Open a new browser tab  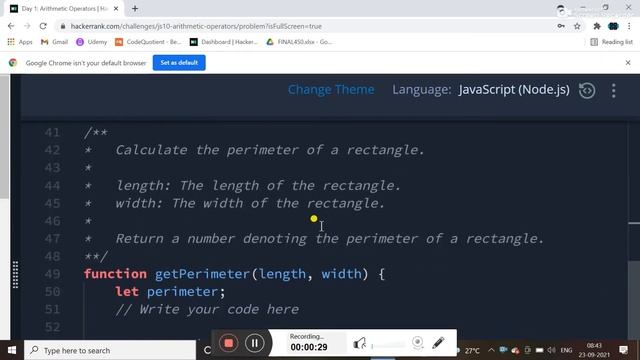coord(135,8)
